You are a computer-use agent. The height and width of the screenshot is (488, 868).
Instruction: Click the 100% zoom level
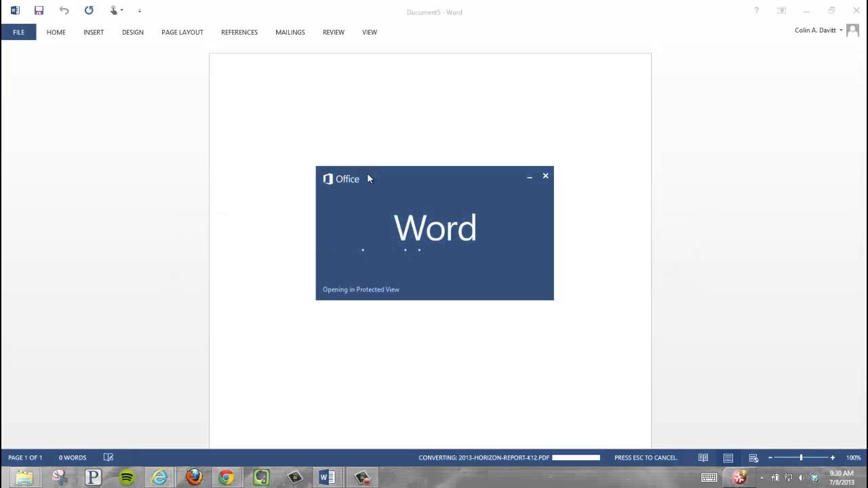tap(853, 457)
